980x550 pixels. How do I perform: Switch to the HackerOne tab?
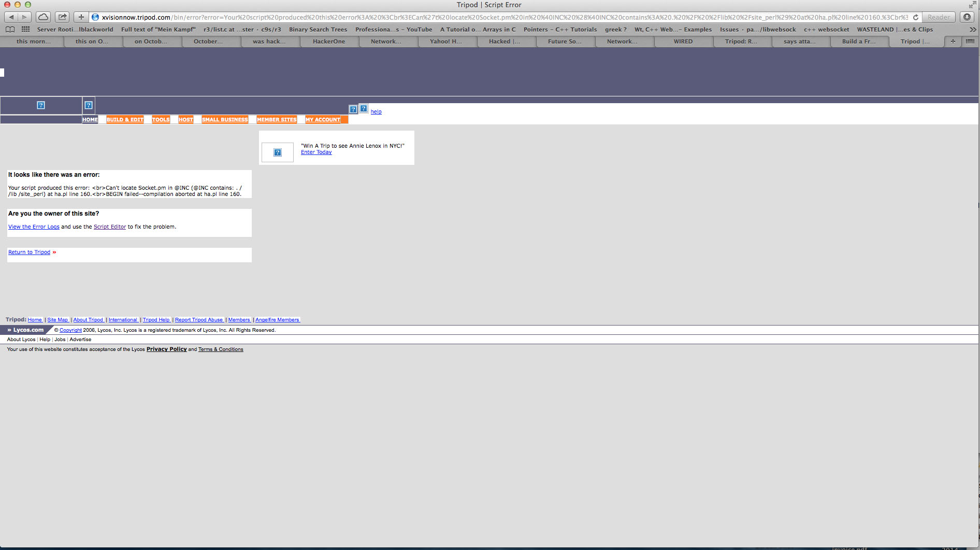point(329,41)
